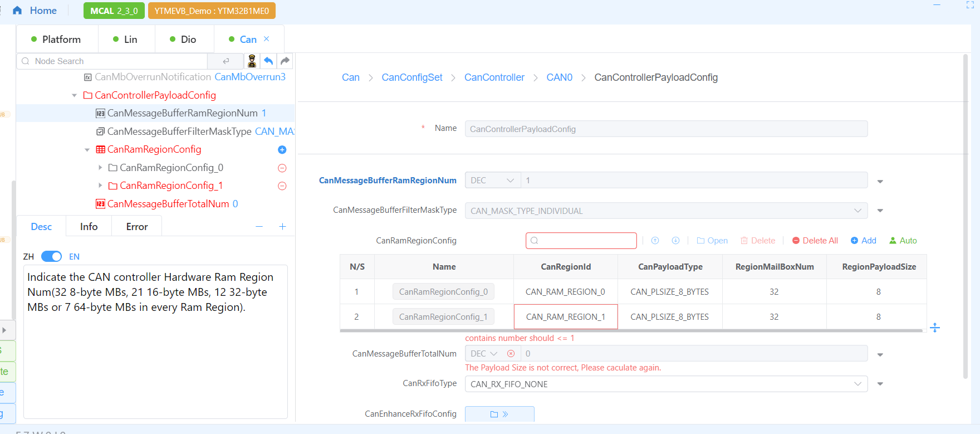This screenshot has height=434, width=980.
Task: Expand the CanRamRegionConfig_0 tree node
Action: [x=100, y=168]
